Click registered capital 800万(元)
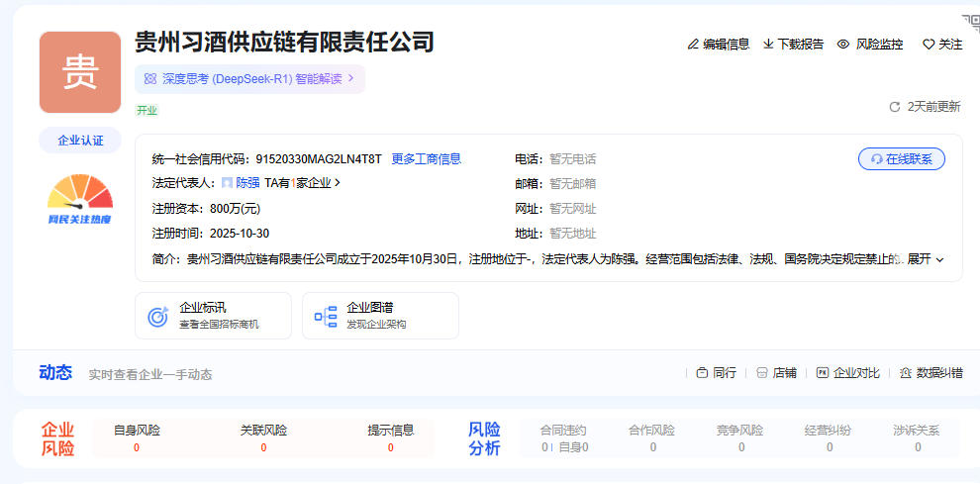This screenshot has height=484, width=980. pyautogui.click(x=235, y=208)
